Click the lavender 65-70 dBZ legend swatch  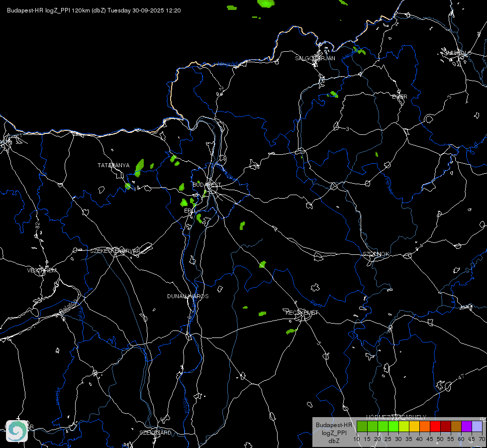tap(477, 427)
